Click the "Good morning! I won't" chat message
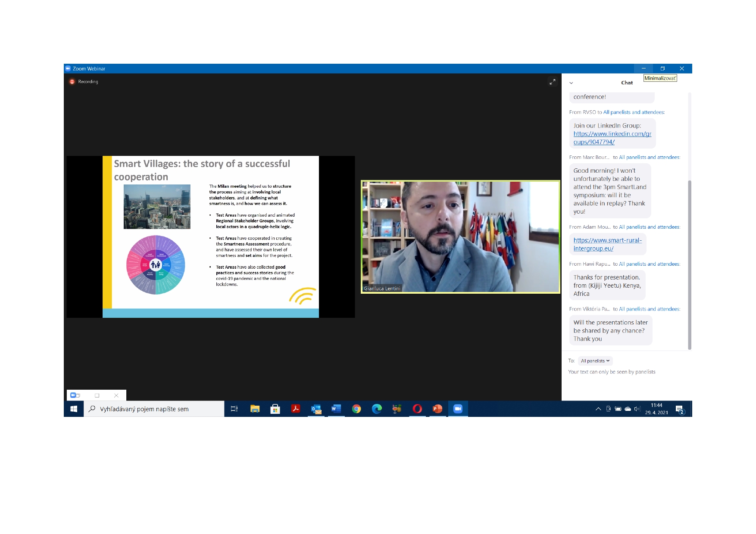 click(610, 191)
